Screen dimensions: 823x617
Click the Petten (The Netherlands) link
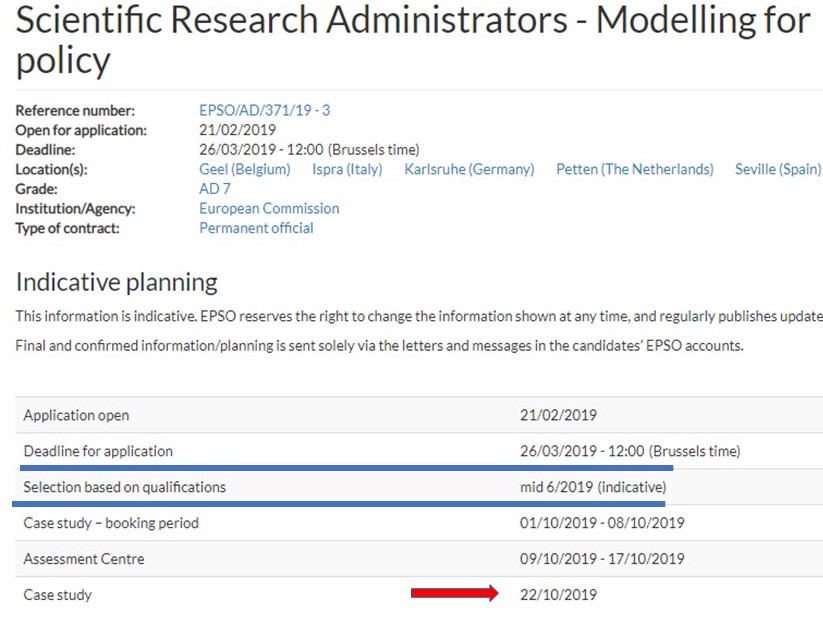click(634, 169)
